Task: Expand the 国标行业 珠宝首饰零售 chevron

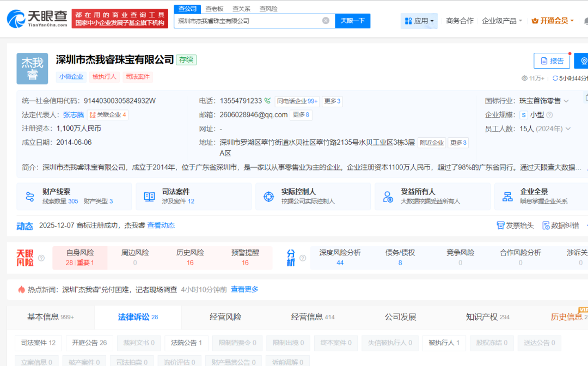Action: coord(566,101)
